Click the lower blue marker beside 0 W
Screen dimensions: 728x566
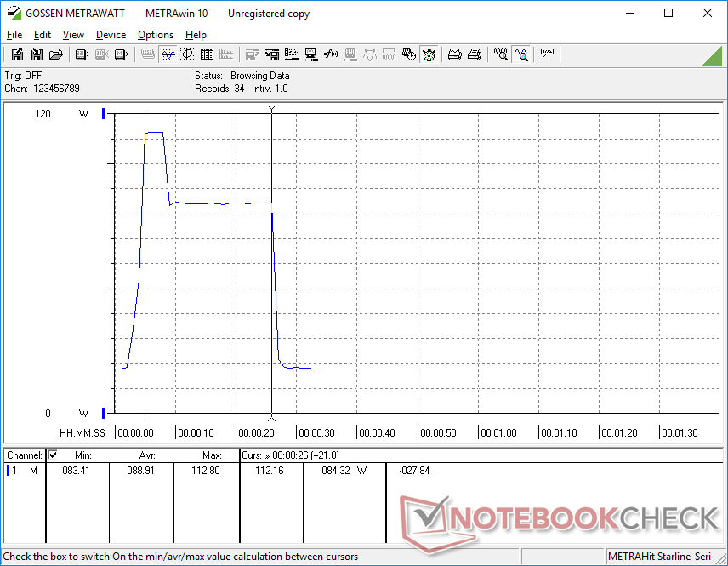[x=104, y=413]
